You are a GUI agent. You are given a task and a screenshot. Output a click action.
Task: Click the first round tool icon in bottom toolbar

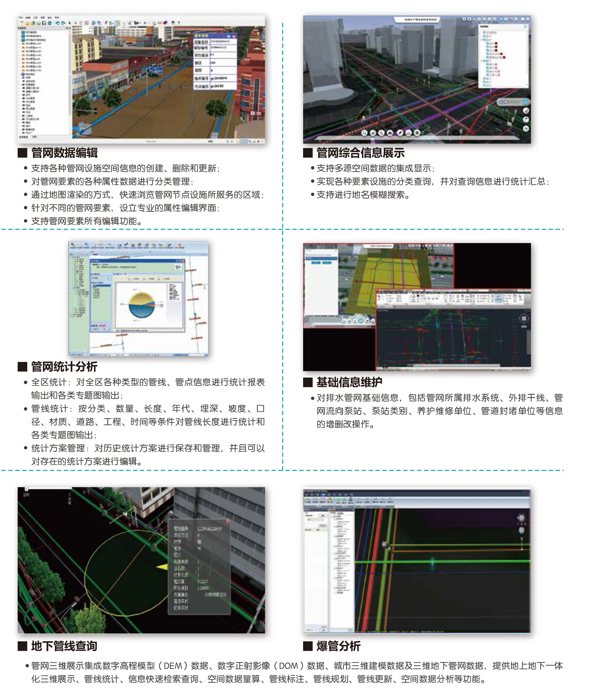(x=364, y=133)
